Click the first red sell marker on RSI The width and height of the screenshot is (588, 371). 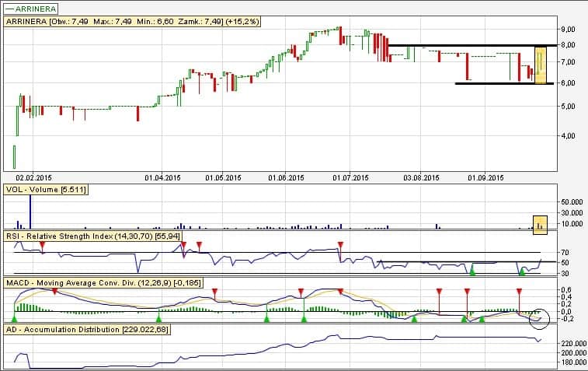click(x=43, y=245)
